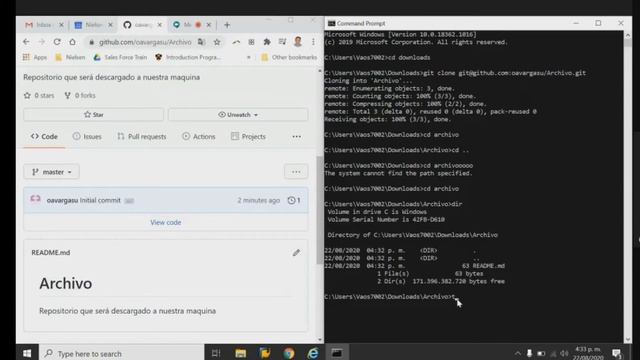The height and width of the screenshot is (360, 640).
Task: Open the Code tab in repository
Action: pyautogui.click(x=44, y=136)
